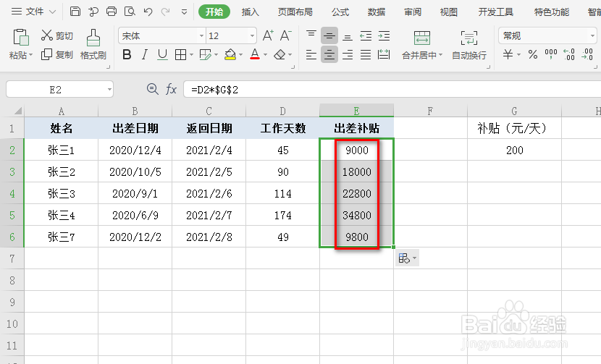Apply cell borders icon
This screenshot has width=601, height=364.
180,54
